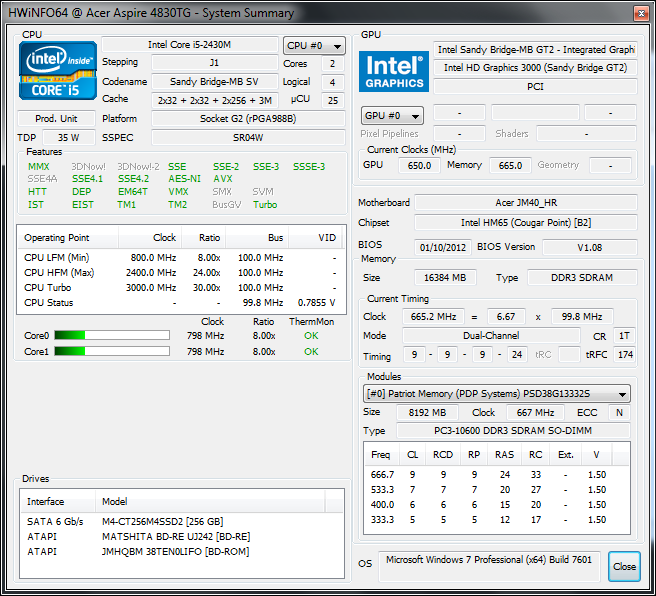This screenshot has width=656, height=596.
Task: Open the CPU #0 selector dropdown
Action: pyautogui.click(x=314, y=46)
